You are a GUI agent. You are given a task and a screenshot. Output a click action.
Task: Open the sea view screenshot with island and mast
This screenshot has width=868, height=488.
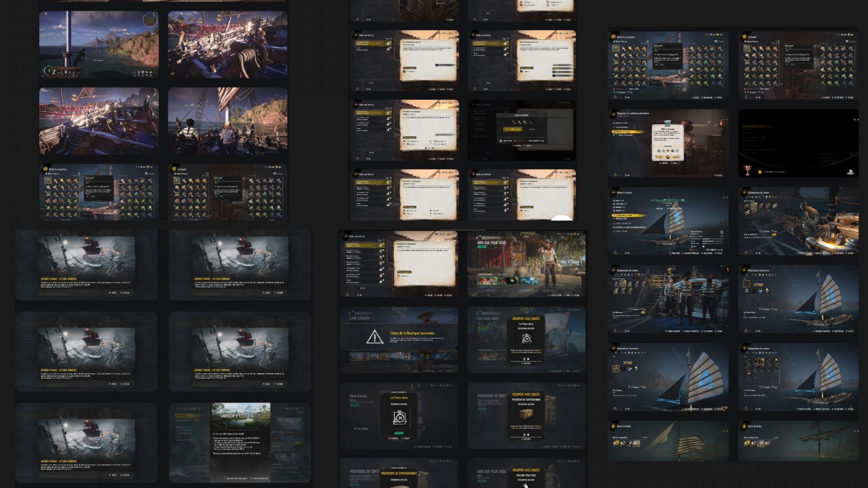(99, 45)
